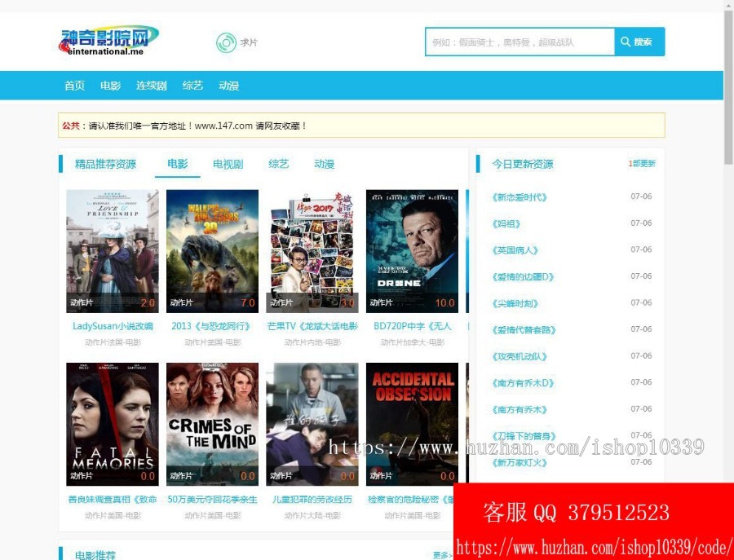Switch to 动漫 tab in 精品推荐资源
734x560 pixels.
point(324,164)
